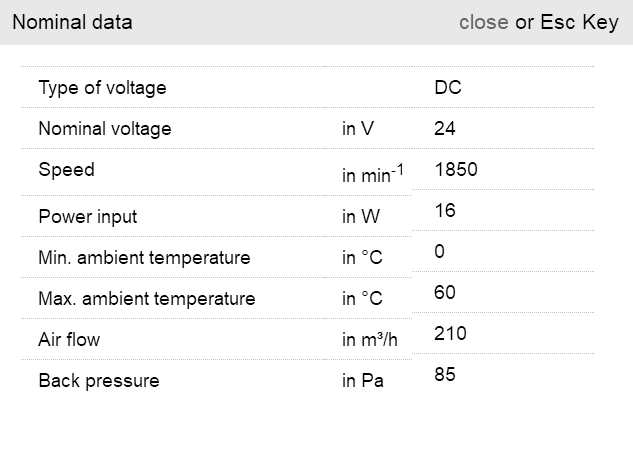Select the air flow value 210
The height and width of the screenshot is (451, 633).
point(450,334)
